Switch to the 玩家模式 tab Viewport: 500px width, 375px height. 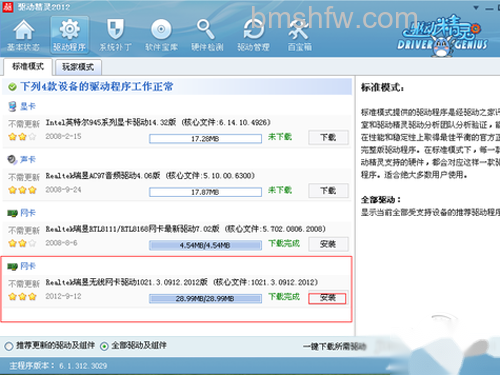pyautogui.click(x=78, y=67)
